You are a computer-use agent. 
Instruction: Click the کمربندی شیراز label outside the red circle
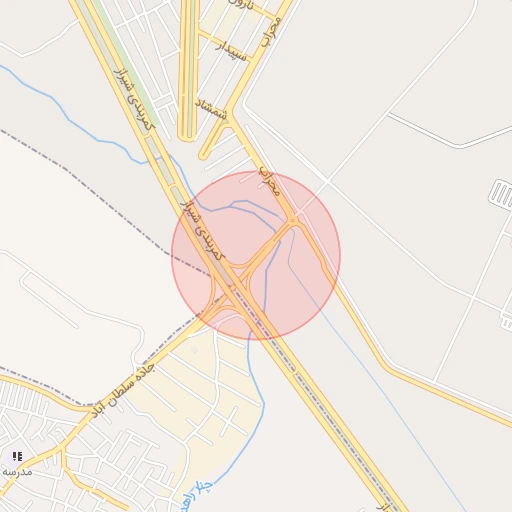(x=134, y=99)
